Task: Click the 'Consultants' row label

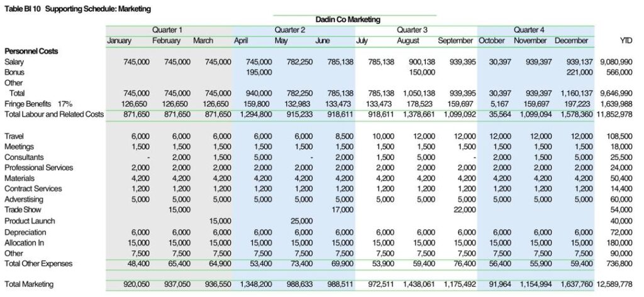Action: (24, 157)
